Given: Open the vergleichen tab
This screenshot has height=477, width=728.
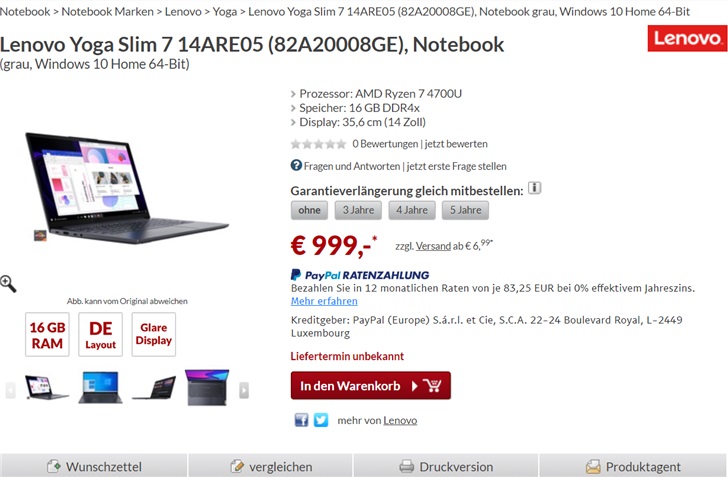Looking at the screenshot, I should click(x=271, y=466).
